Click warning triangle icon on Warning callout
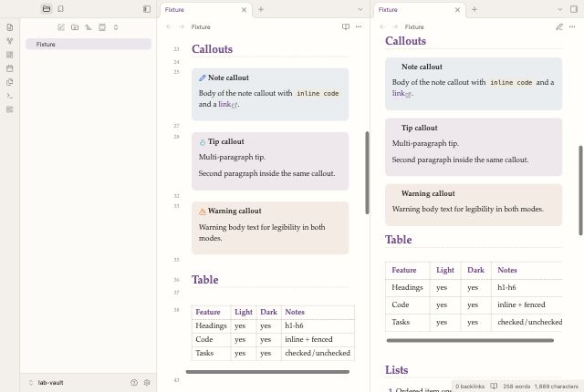584x392 pixels. click(203, 211)
